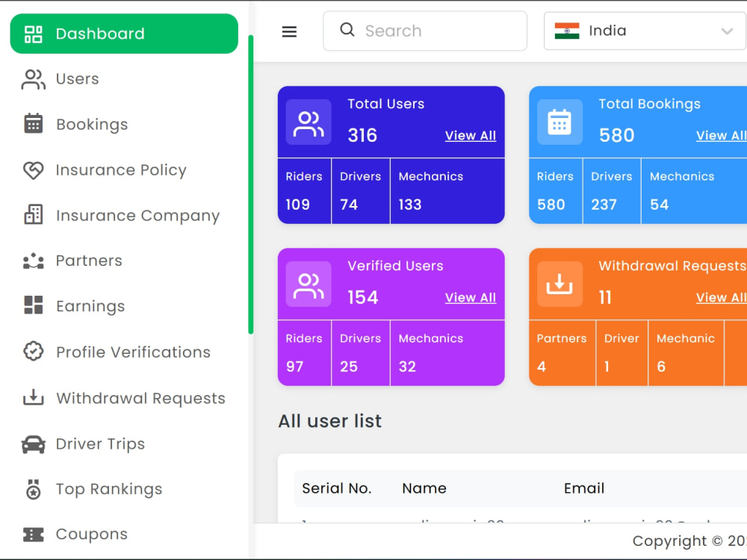Click the Insurance Policy heart icon
Image resolution: width=747 pixels, height=560 pixels.
(x=34, y=170)
